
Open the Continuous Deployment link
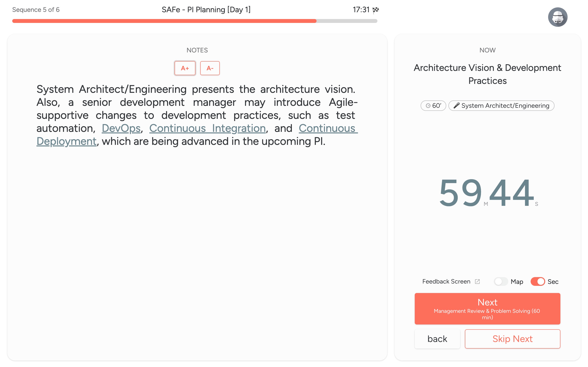pos(197,135)
